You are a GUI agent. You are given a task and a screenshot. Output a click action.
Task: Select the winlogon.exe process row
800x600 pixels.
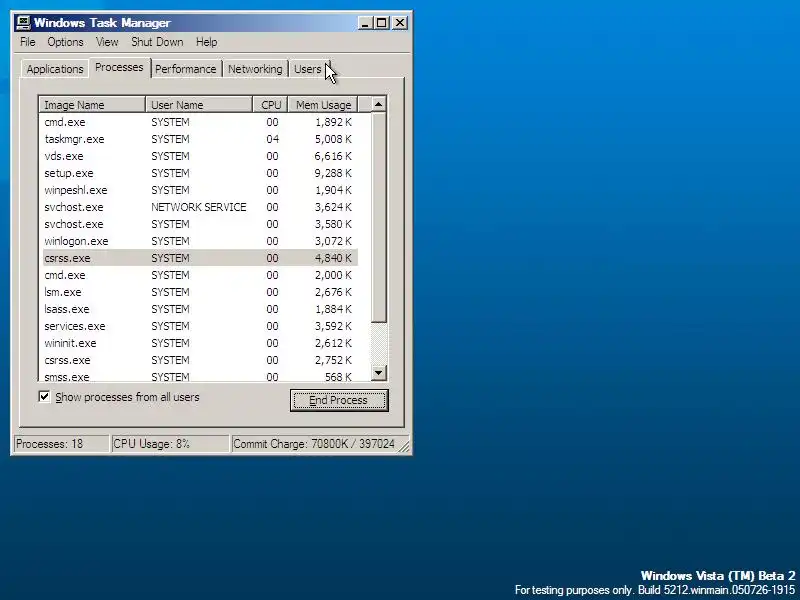[201, 241]
